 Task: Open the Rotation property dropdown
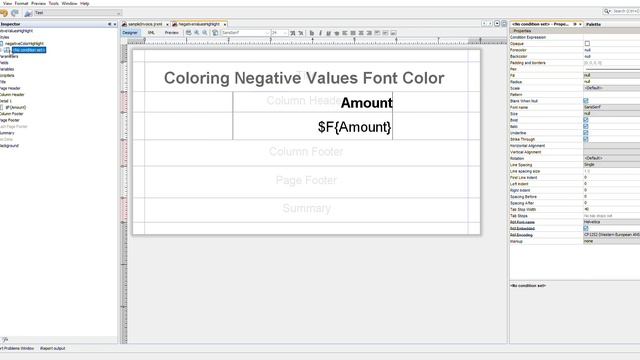tap(611, 158)
